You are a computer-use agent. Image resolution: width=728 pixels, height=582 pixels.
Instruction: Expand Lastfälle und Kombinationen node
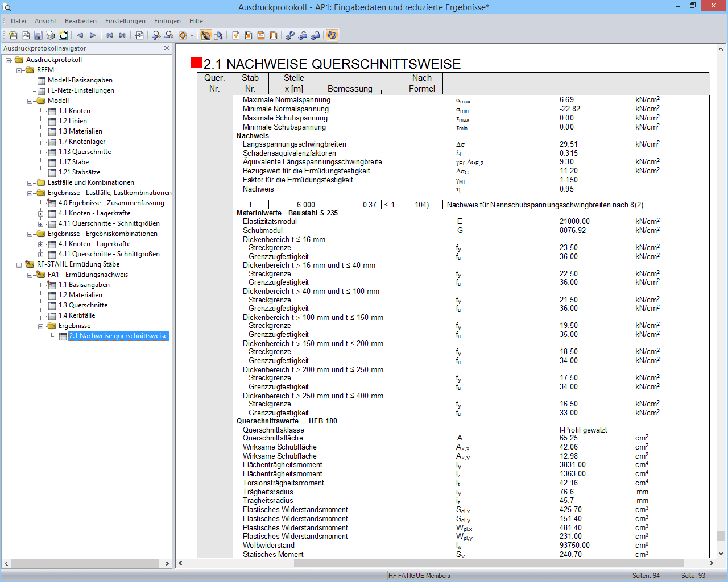[30, 182]
